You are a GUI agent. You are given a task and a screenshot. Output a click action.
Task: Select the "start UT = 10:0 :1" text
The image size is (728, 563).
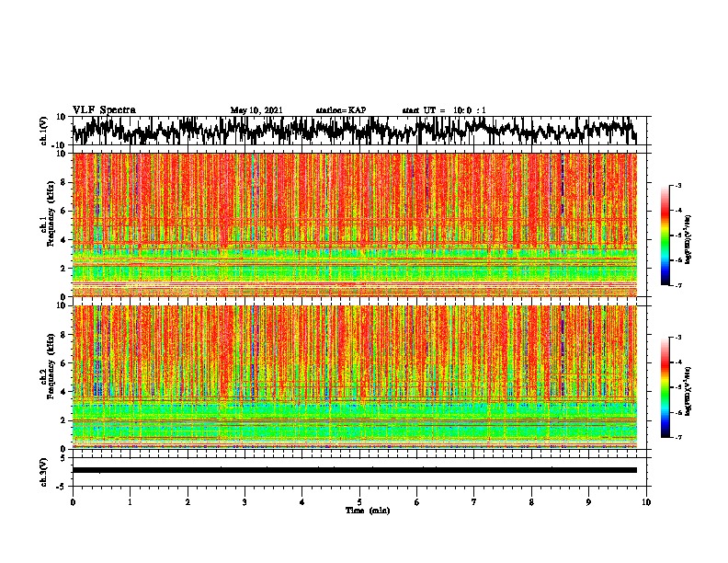tap(444, 110)
